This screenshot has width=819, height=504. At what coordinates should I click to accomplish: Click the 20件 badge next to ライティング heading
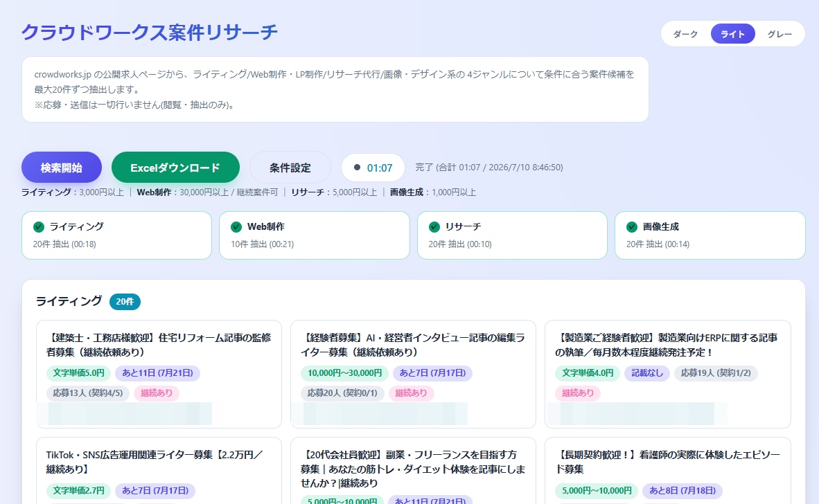(x=125, y=302)
